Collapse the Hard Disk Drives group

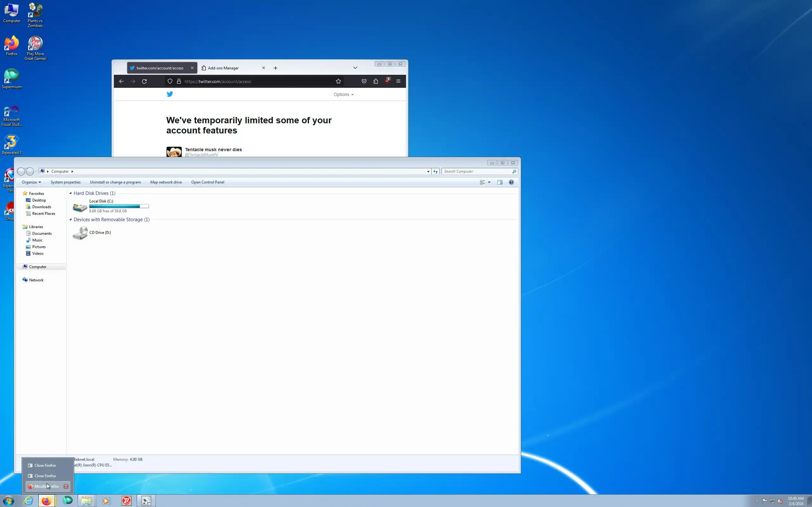(x=70, y=194)
